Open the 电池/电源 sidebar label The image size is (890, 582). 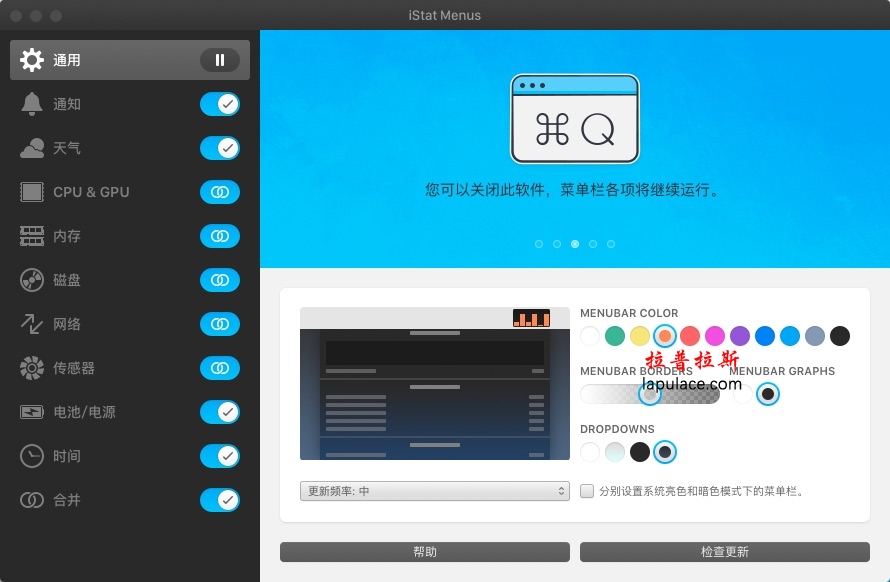click(85, 412)
